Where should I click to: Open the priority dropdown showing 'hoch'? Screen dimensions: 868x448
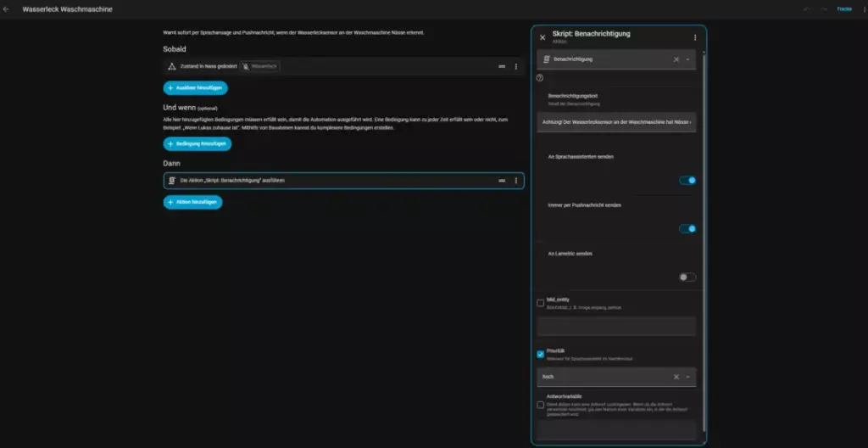pyautogui.click(x=688, y=377)
